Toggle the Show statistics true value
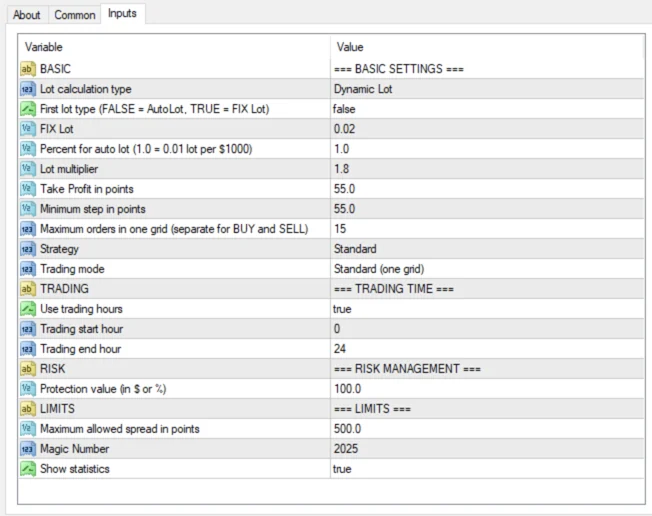Viewport: 652px width, 516px height. click(487, 469)
